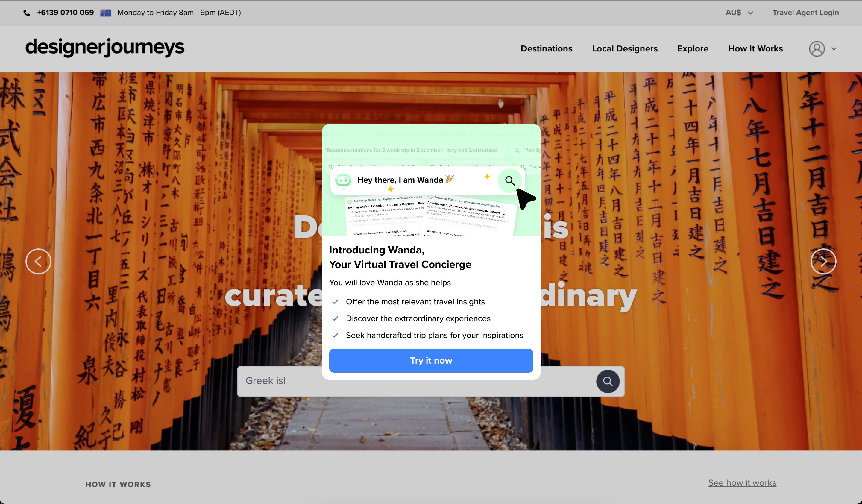Click the phone icon in top bar
Screen dimensions: 862x504
pos(27,13)
